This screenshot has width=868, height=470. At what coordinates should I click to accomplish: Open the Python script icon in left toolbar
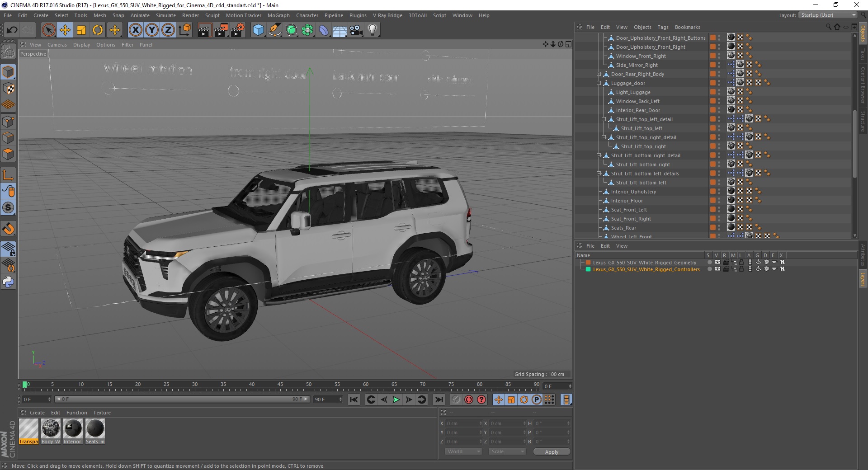click(x=8, y=282)
